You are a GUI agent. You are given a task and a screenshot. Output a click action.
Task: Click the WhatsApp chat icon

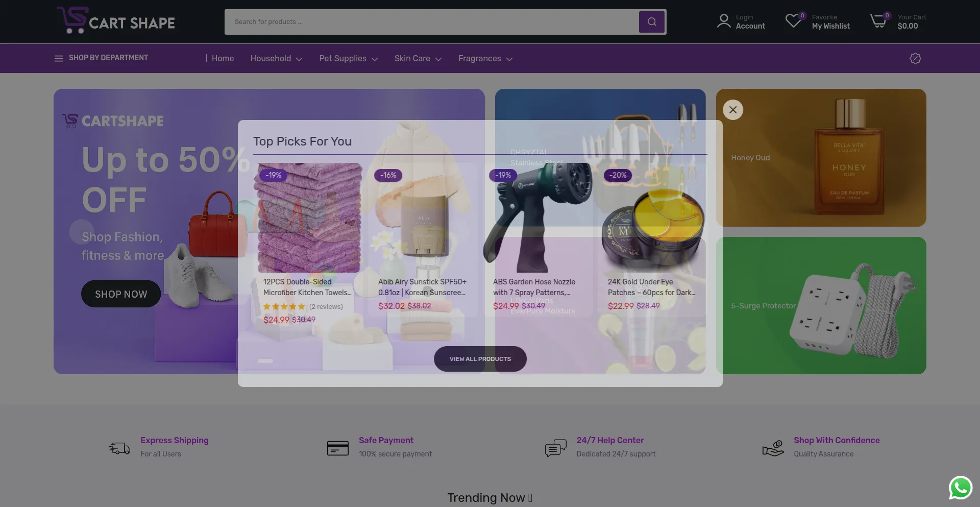[960, 488]
